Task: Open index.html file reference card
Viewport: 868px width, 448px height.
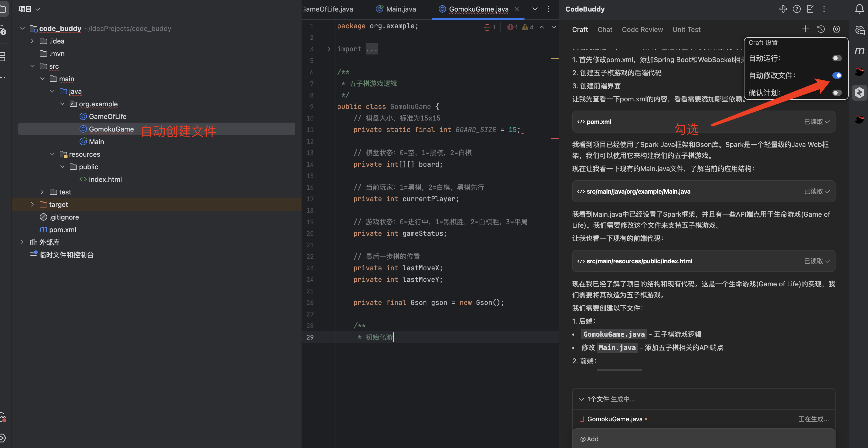Action: coord(704,261)
